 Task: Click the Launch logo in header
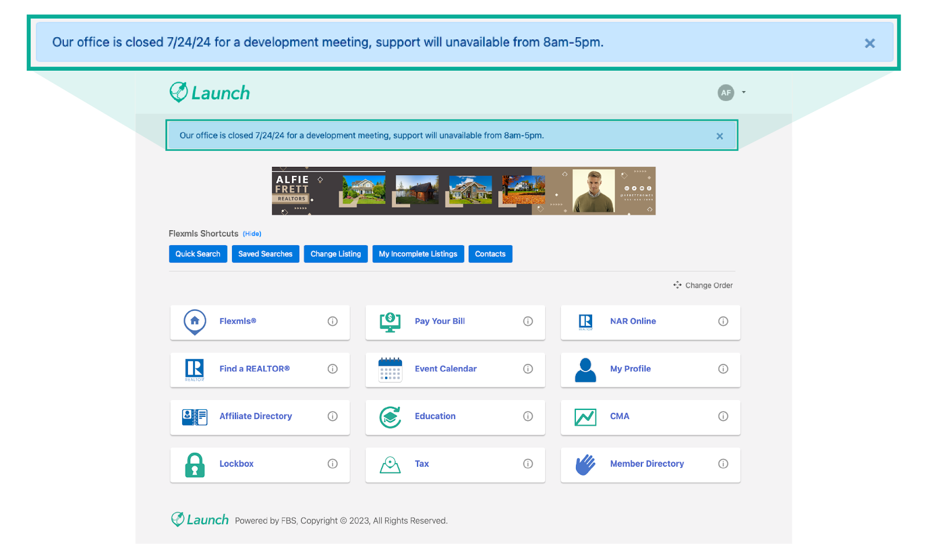point(209,93)
